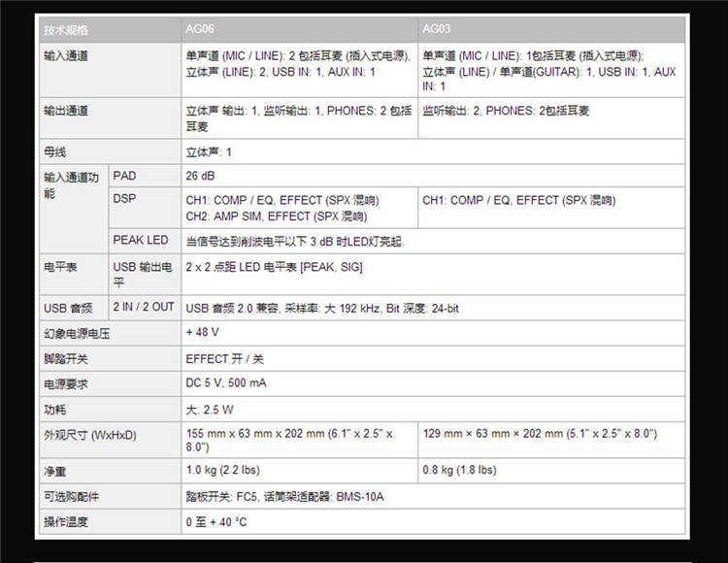Click the 大. 2.5 W value
728x563 pixels.
[210, 410]
